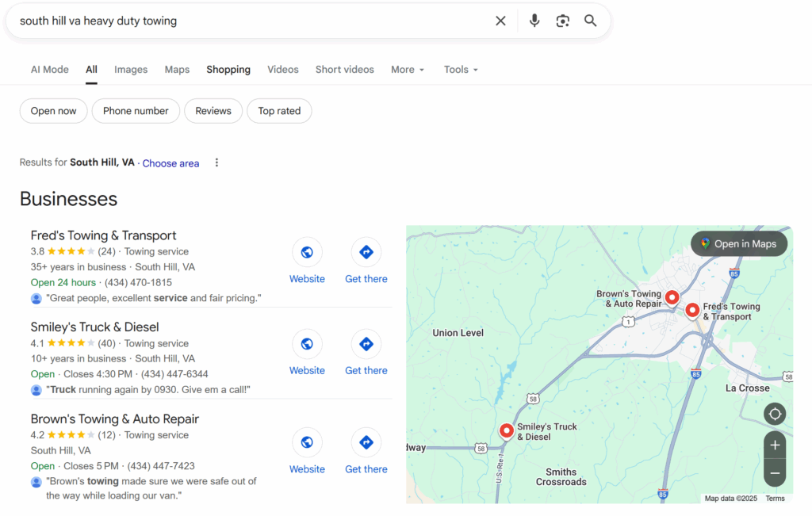The image size is (812, 516).
Task: Select the All results tab
Action: click(92, 69)
